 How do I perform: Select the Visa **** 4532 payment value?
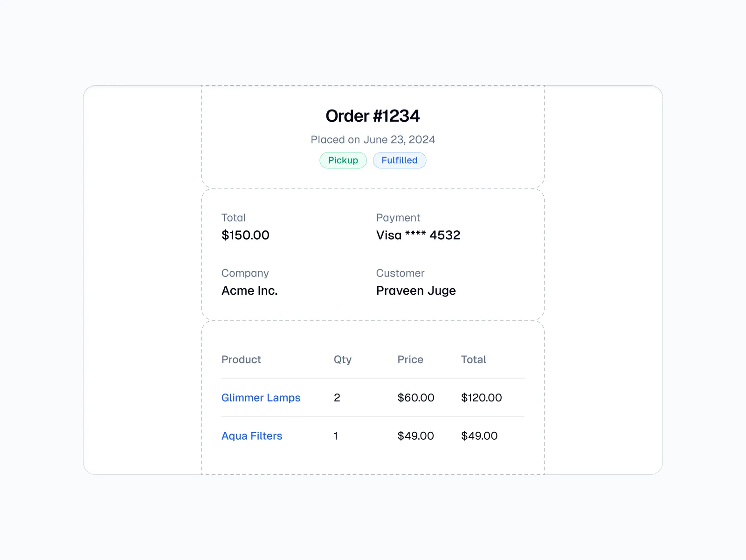pyautogui.click(x=418, y=235)
